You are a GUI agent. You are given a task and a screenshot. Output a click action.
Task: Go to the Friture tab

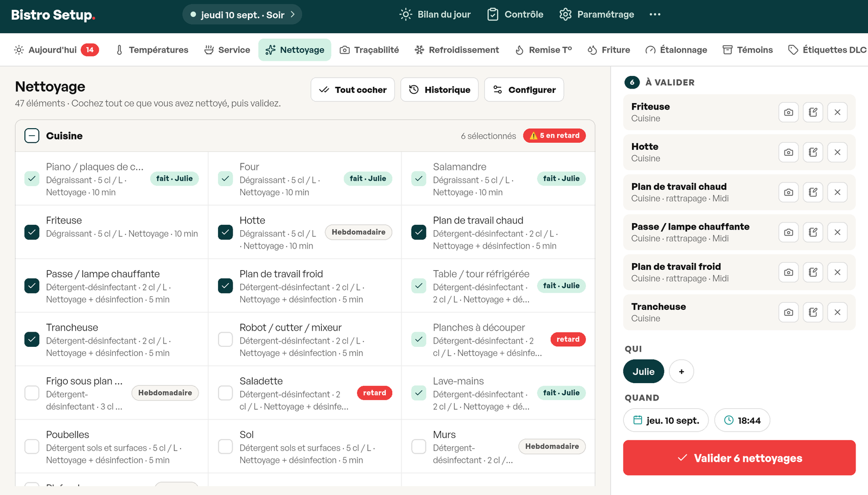click(609, 50)
